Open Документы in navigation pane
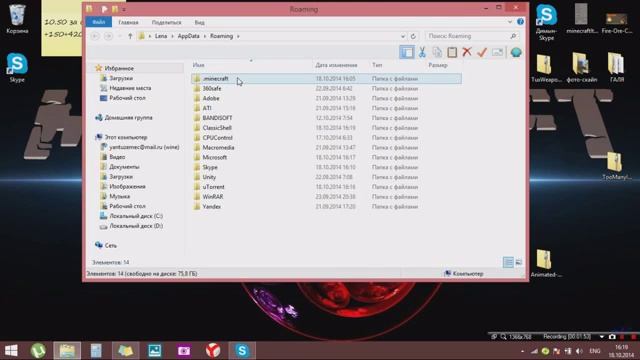 coord(124,167)
